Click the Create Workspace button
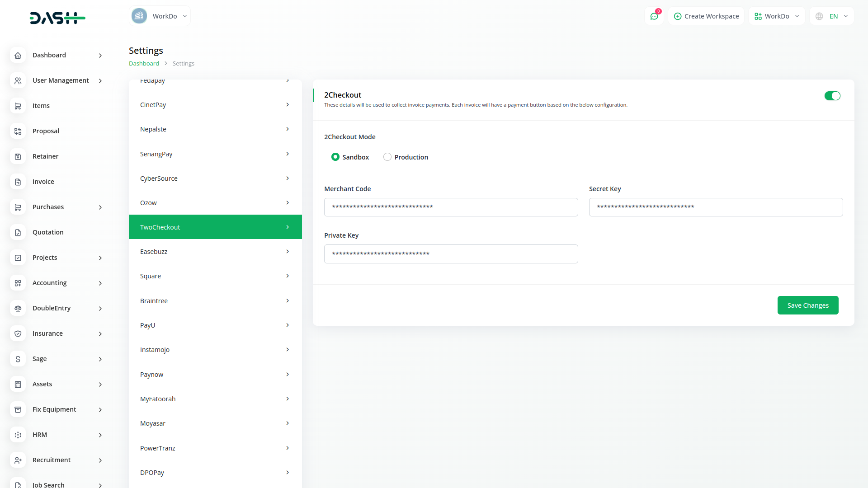Image resolution: width=868 pixels, height=488 pixels. (706, 16)
